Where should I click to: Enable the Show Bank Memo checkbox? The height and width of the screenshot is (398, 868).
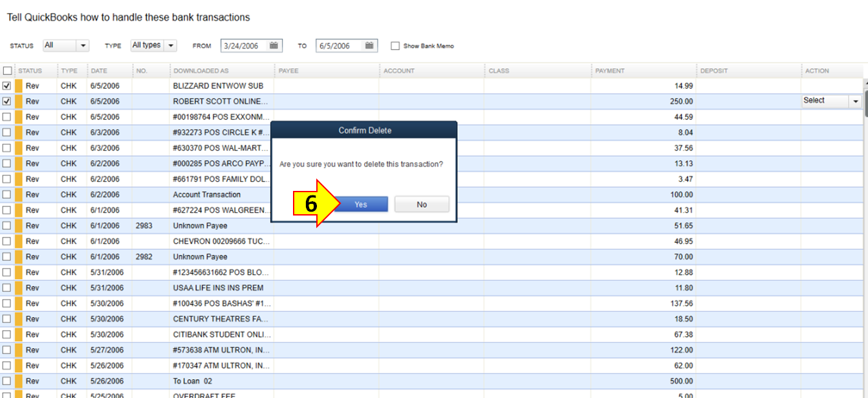pyautogui.click(x=395, y=45)
